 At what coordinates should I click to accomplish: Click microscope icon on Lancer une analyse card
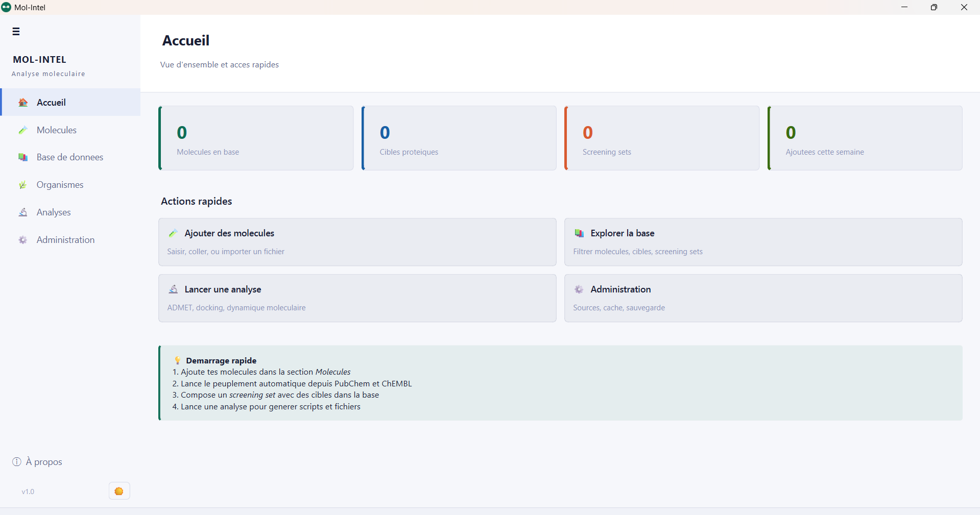[173, 289]
